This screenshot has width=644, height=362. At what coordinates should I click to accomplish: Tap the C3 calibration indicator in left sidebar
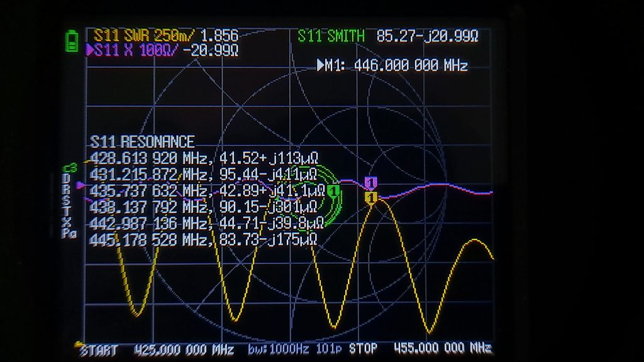click(70, 168)
